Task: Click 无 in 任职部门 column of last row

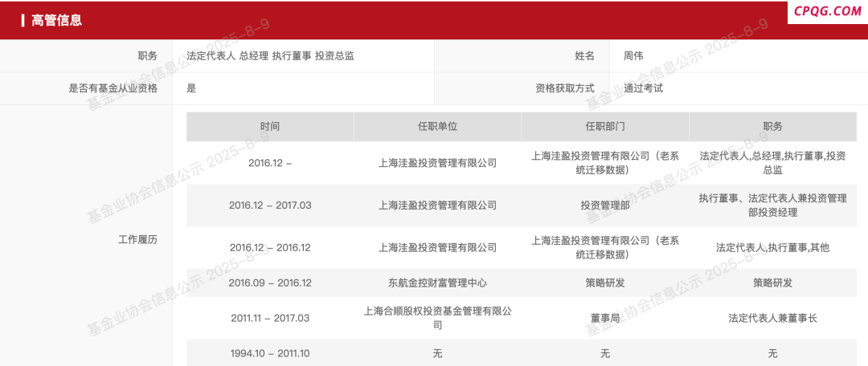Action: (605, 354)
